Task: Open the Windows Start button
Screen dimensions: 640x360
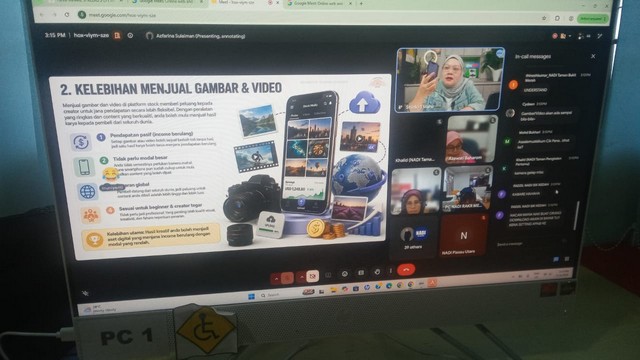Action: coord(251,296)
